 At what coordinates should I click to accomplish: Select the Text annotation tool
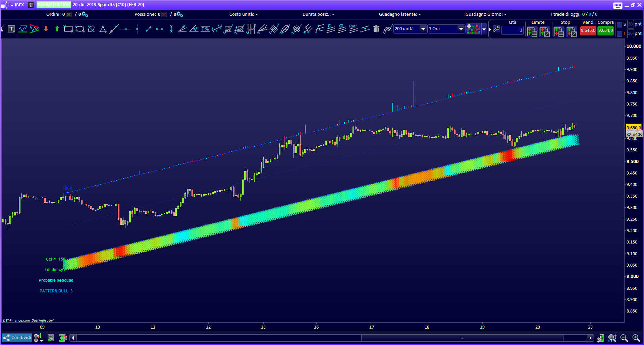pyautogui.click(x=11, y=29)
